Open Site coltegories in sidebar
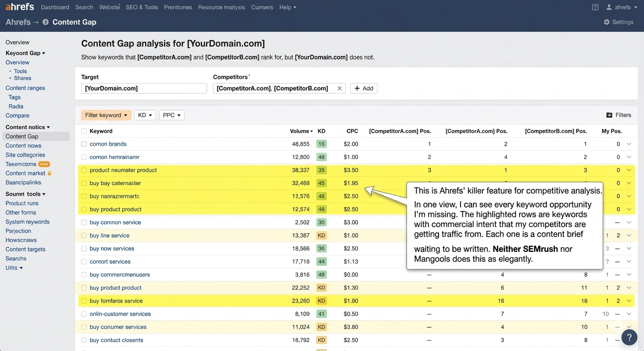644x351 pixels. click(x=25, y=155)
